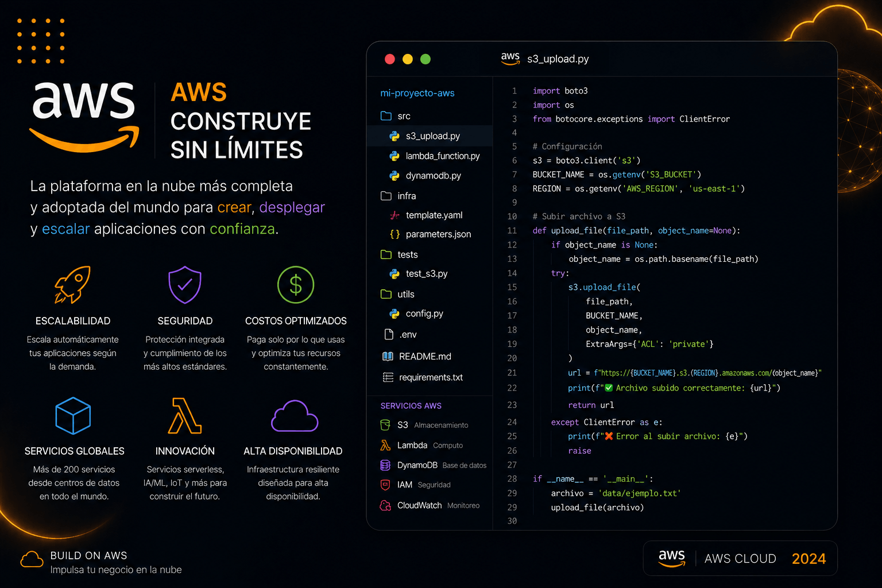Click the CloudWatch icon

(x=385, y=505)
